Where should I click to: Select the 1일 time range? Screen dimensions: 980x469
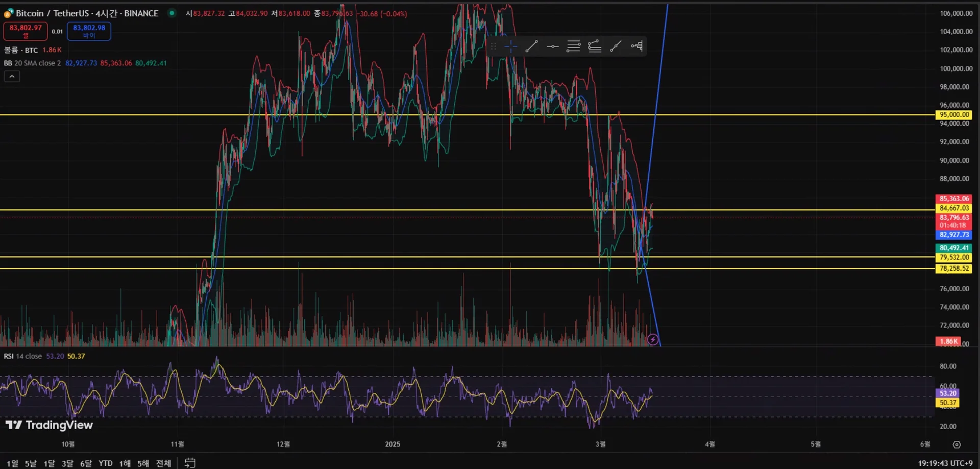[12, 463]
